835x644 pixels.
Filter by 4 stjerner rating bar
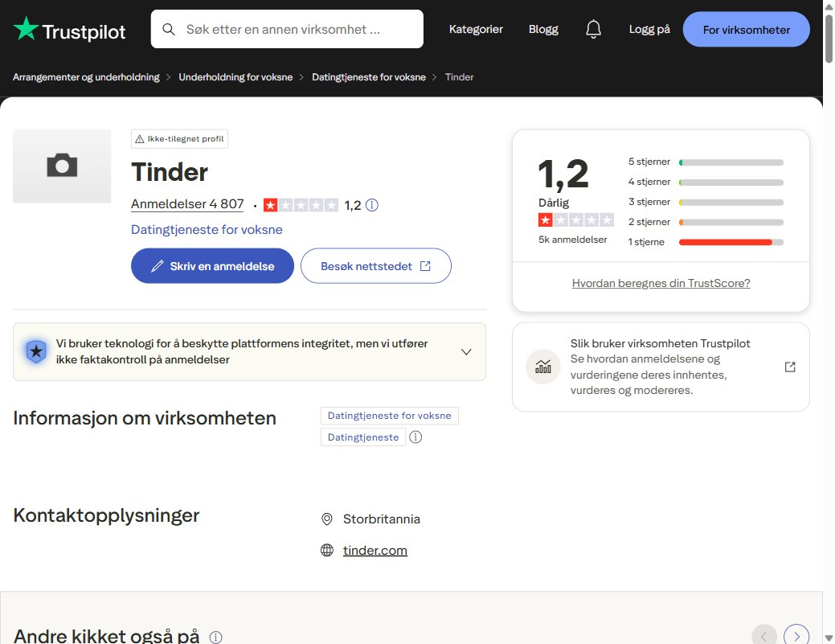[706, 183]
